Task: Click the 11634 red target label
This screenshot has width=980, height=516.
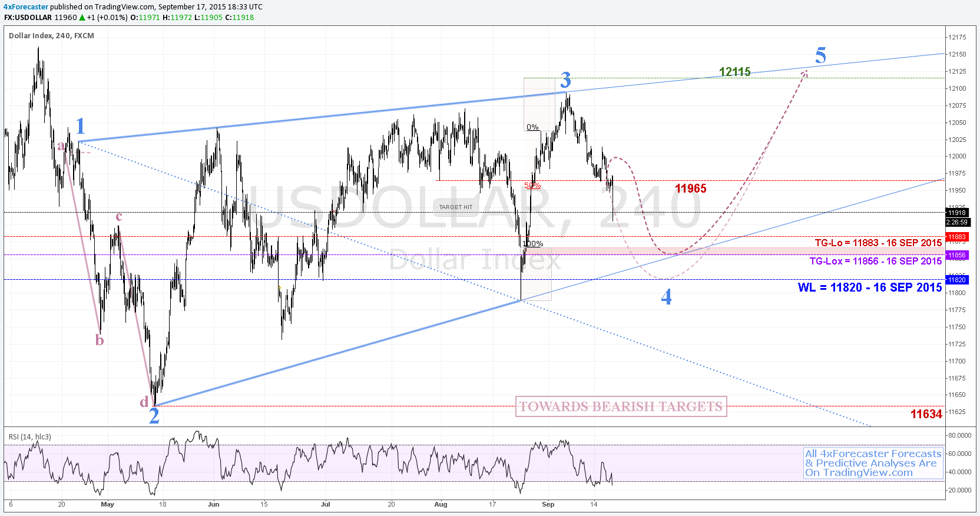Action: (x=926, y=414)
